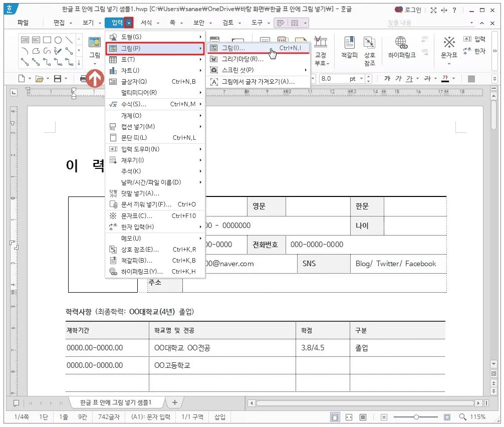504x427 pixels.
Task: Click the justify alignment icon
Action: tap(471, 79)
